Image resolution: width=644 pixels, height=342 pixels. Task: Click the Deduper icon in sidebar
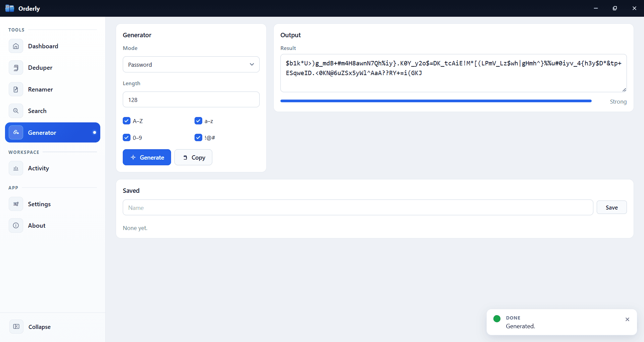tap(16, 68)
